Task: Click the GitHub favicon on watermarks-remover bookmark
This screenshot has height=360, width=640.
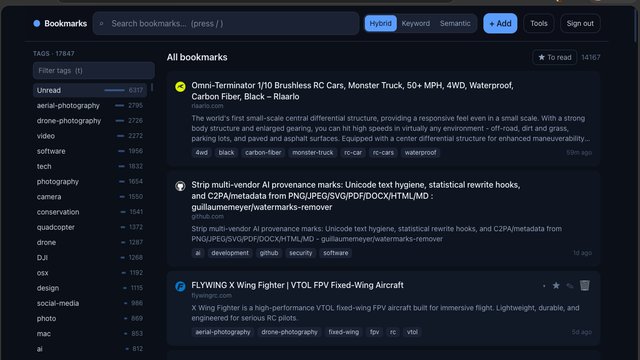Action: [x=180, y=186]
